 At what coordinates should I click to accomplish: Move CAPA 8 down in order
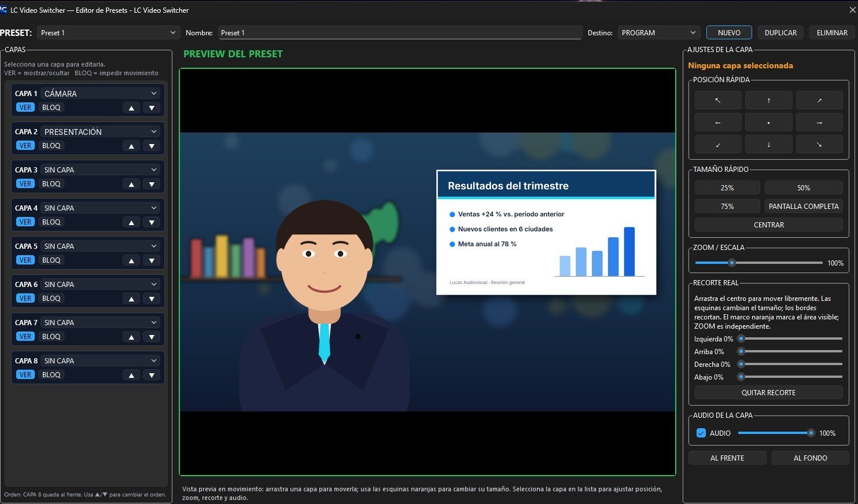point(152,375)
